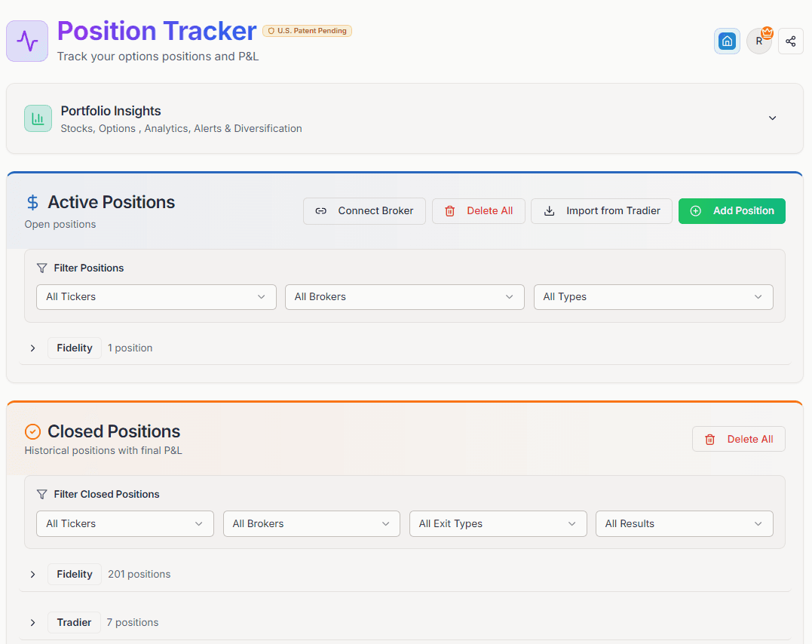
Task: Open the home icon button
Action: 727,41
